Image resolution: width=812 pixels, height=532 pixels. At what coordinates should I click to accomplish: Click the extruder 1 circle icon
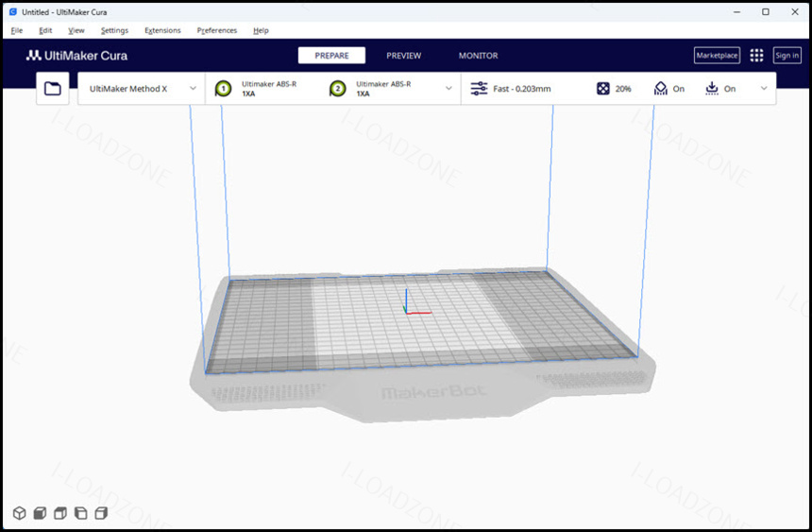[223, 89]
